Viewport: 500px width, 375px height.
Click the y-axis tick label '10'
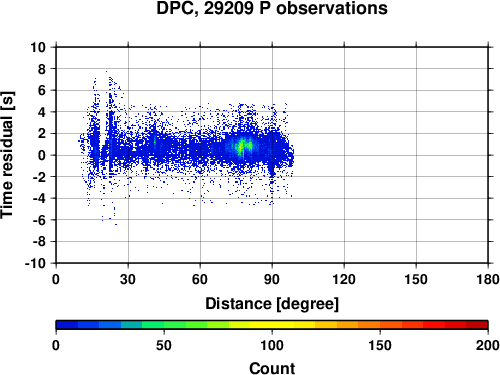pyautogui.click(x=38, y=47)
